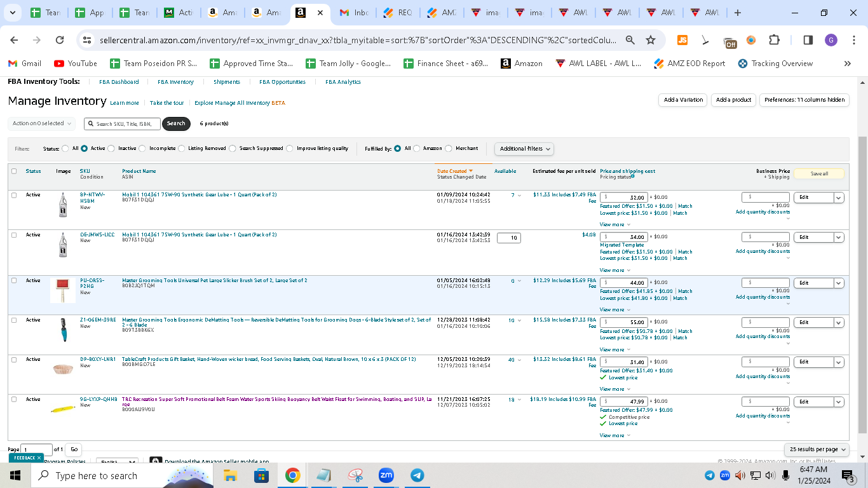This screenshot has height=488, width=868.
Task: Open Microsoft Store from the taskbar
Action: coord(261,475)
